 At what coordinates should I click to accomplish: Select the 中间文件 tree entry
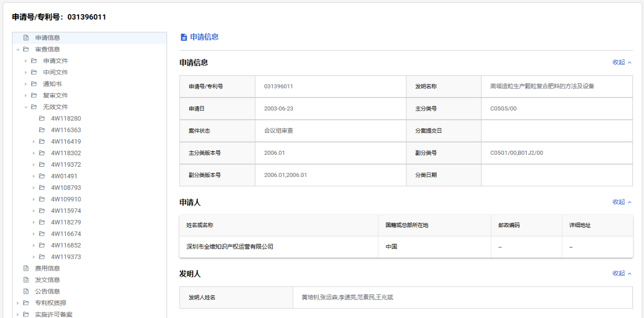pyautogui.click(x=55, y=72)
